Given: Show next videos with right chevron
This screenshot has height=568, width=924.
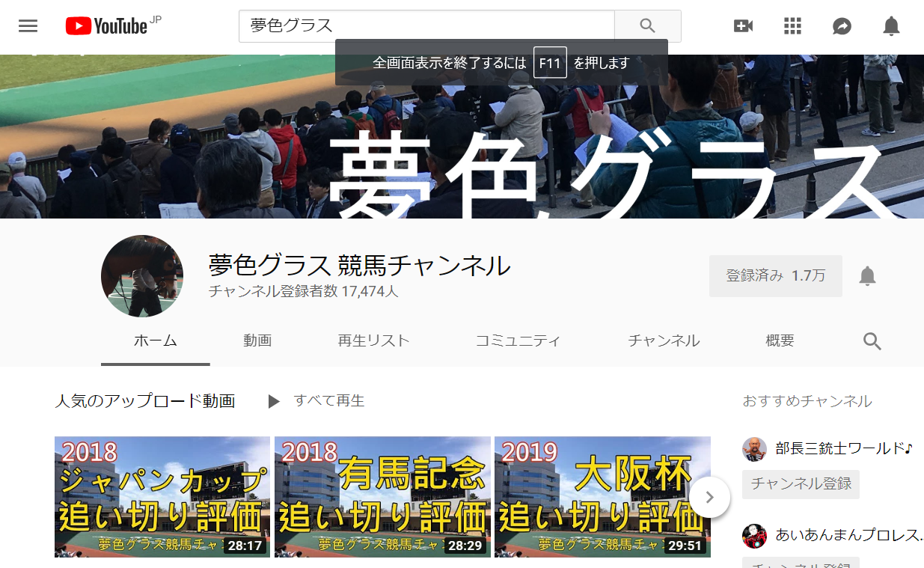Looking at the screenshot, I should (709, 497).
